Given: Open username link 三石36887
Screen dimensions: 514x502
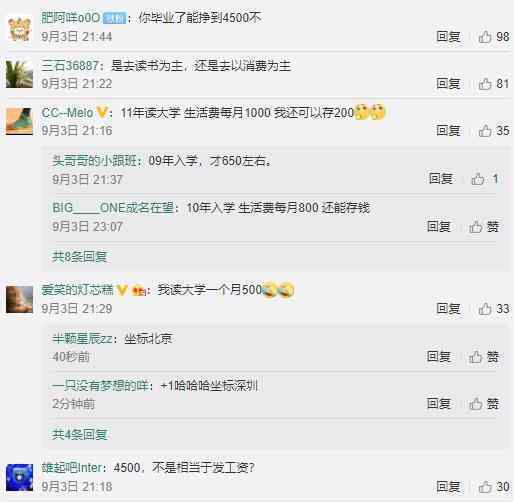Looking at the screenshot, I should point(70,66).
